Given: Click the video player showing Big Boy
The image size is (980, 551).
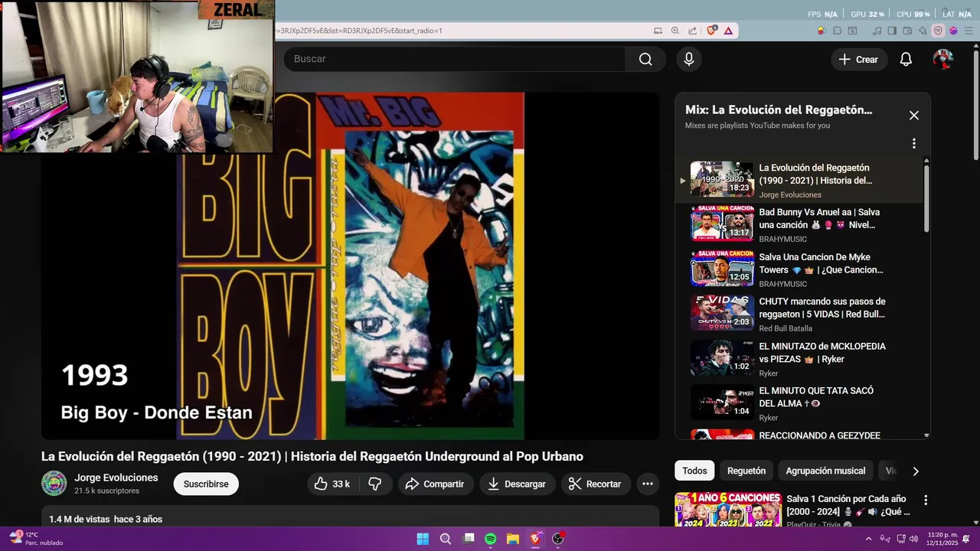Looking at the screenshot, I should [350, 266].
